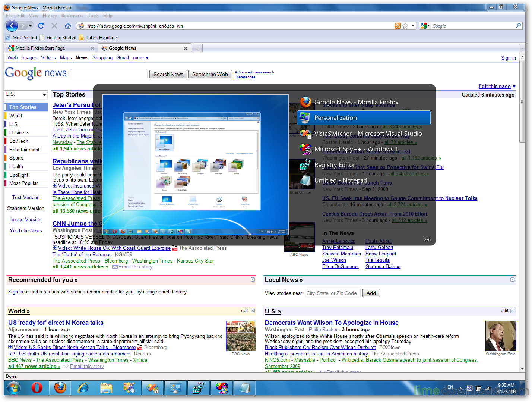Click the RSS feed icon in address bar
The height and width of the screenshot is (402, 532).
pyautogui.click(x=398, y=26)
